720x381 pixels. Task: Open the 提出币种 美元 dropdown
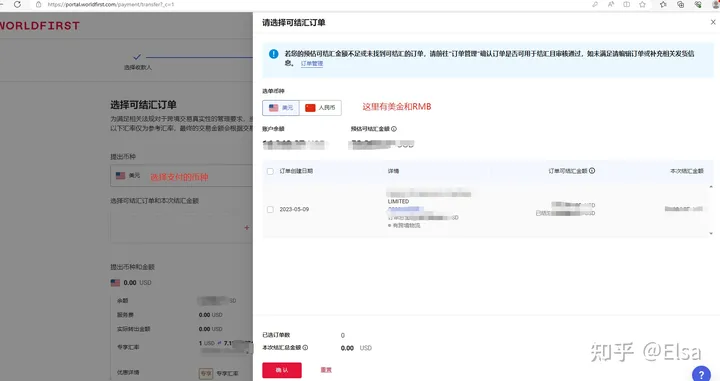point(181,176)
